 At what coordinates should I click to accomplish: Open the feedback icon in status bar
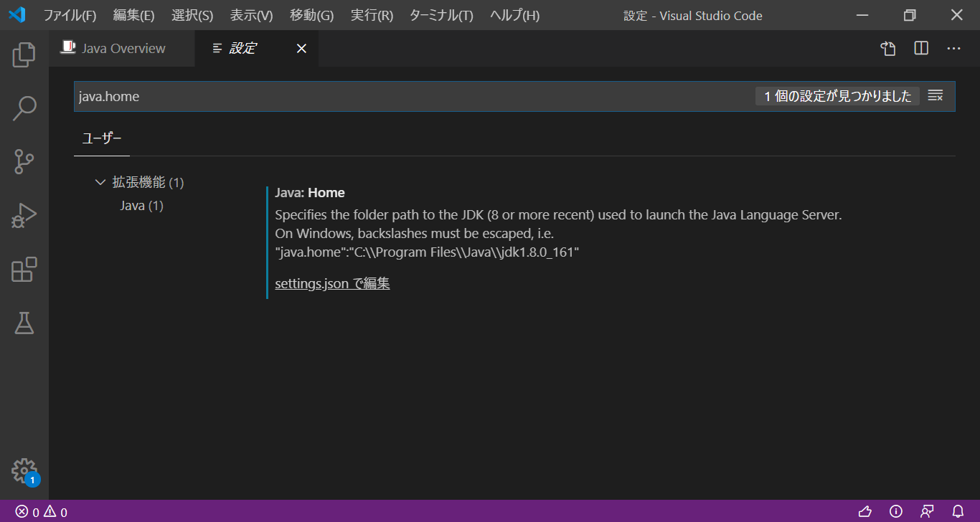coord(927,512)
